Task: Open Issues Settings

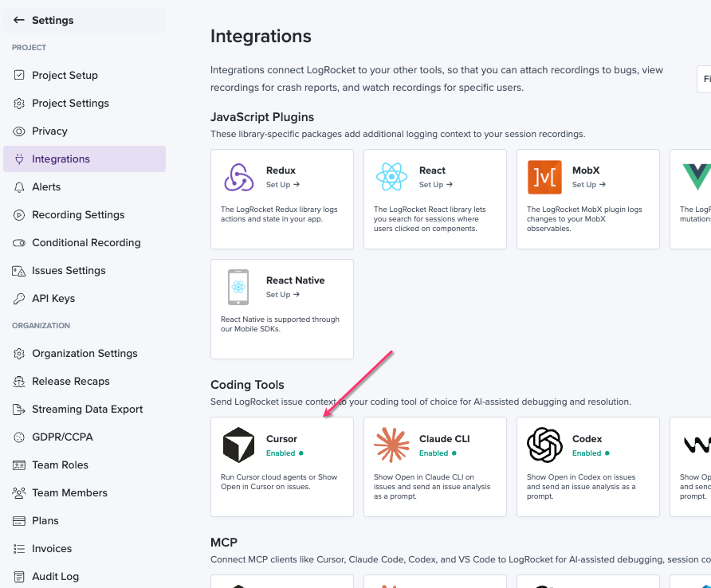Action: (x=84, y=271)
